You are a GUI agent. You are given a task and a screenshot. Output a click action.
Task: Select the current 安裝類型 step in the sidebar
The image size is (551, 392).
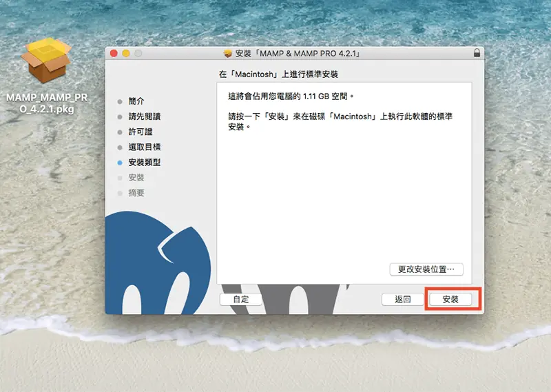[x=144, y=163]
